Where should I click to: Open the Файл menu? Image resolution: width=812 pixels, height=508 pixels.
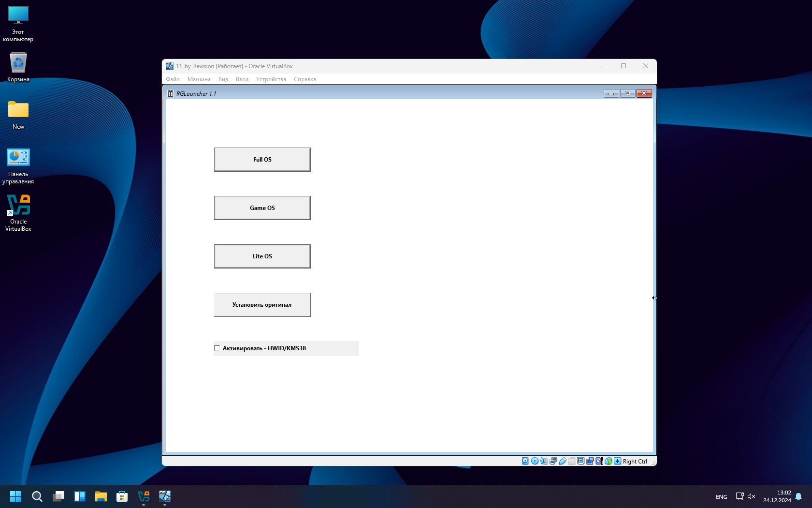click(x=173, y=79)
